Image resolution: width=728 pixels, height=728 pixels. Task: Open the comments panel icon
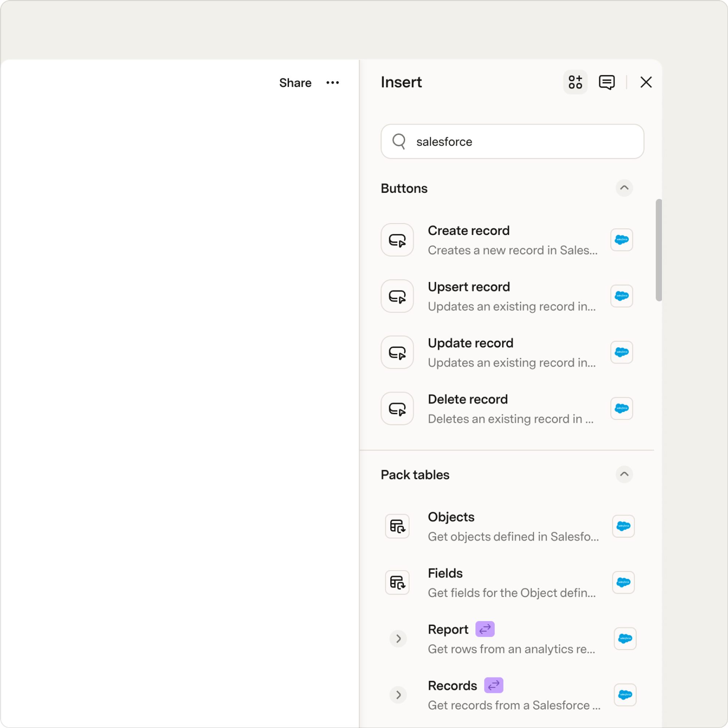[607, 82]
